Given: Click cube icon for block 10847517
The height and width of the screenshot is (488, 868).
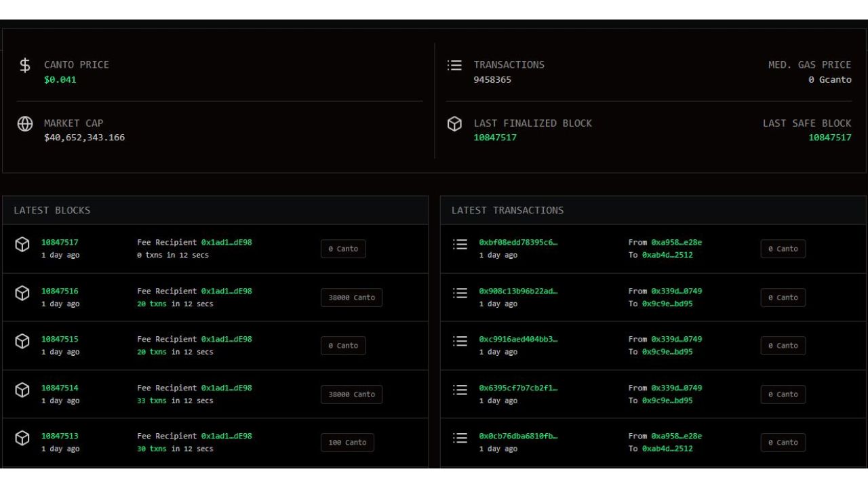Looking at the screenshot, I should pos(22,245).
